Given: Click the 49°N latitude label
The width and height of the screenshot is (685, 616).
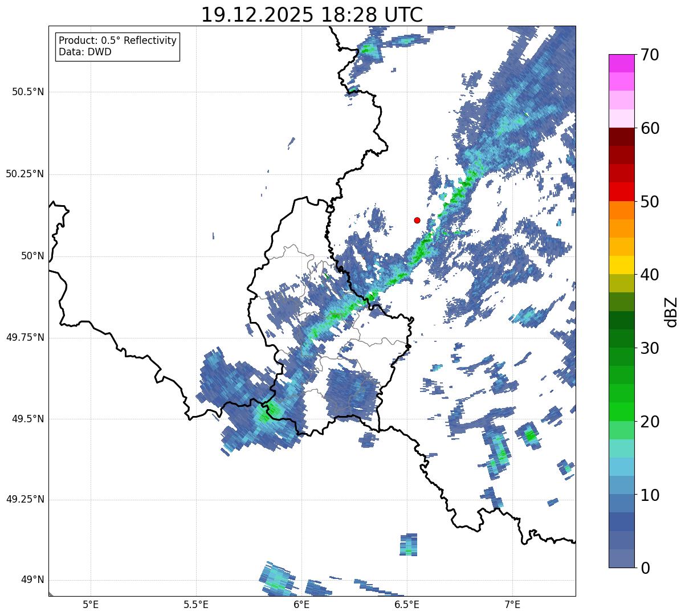Looking at the screenshot, I should (x=32, y=580).
